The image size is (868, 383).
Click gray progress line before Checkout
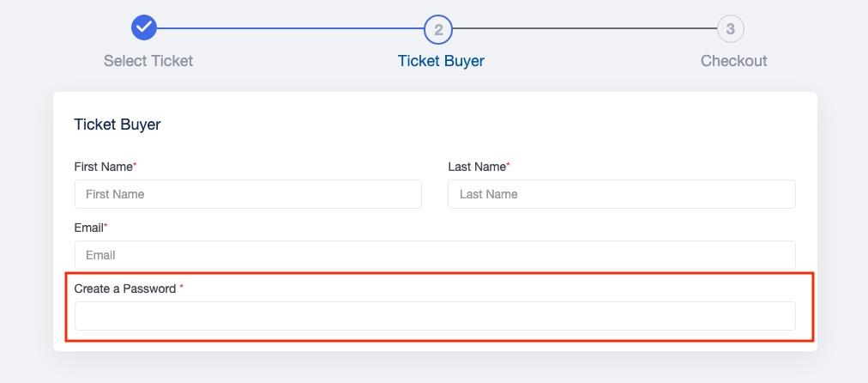pyautogui.click(x=585, y=28)
